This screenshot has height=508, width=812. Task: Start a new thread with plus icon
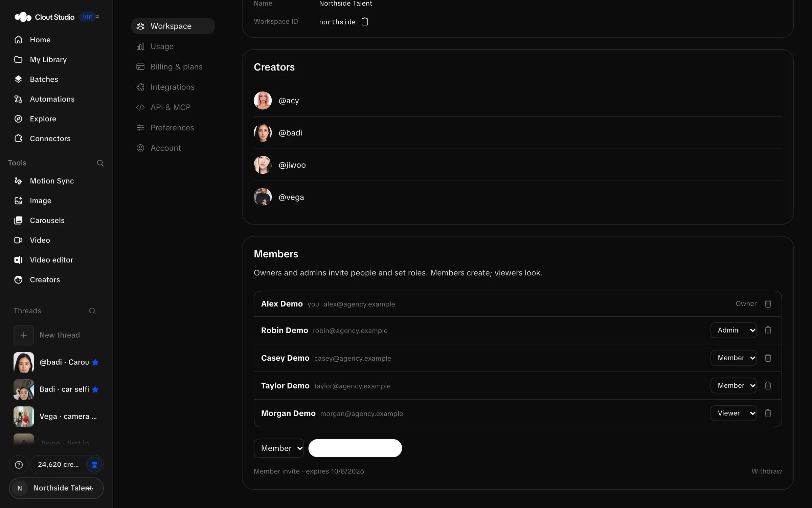24,335
